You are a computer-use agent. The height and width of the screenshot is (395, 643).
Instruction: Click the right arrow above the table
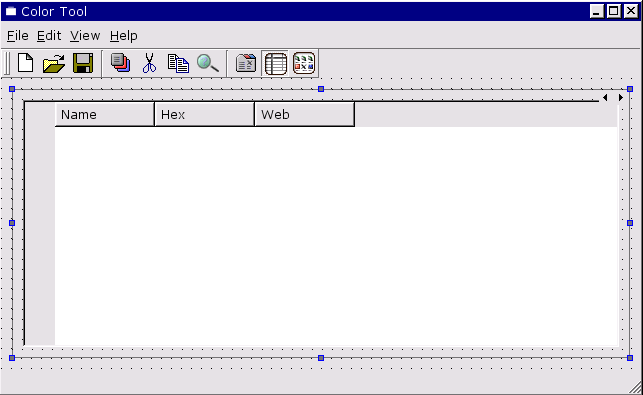click(x=621, y=98)
